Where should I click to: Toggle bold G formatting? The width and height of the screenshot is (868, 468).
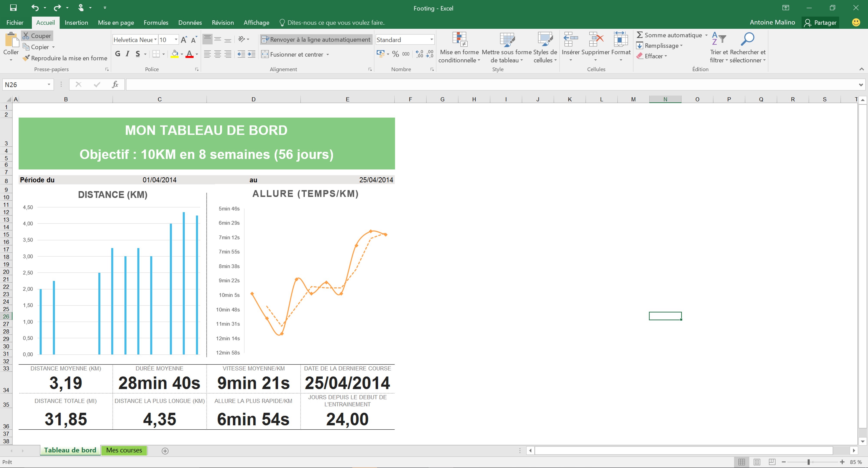click(118, 54)
